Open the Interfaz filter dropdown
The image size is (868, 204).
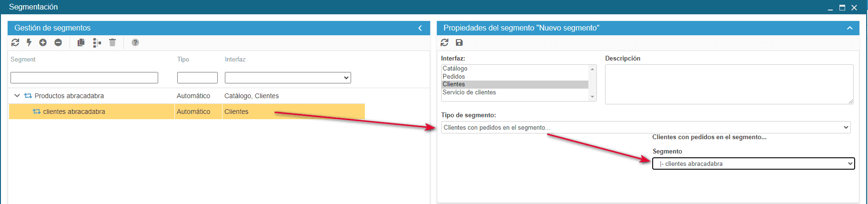[x=288, y=78]
